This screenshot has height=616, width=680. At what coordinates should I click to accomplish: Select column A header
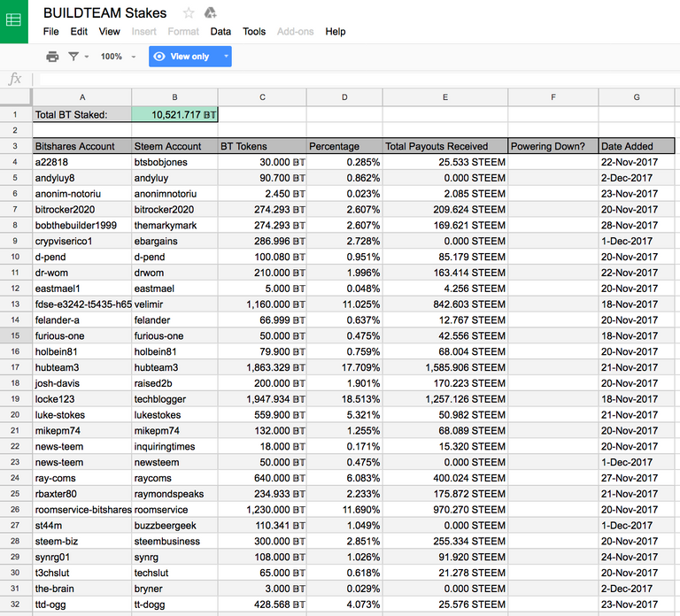[82, 97]
